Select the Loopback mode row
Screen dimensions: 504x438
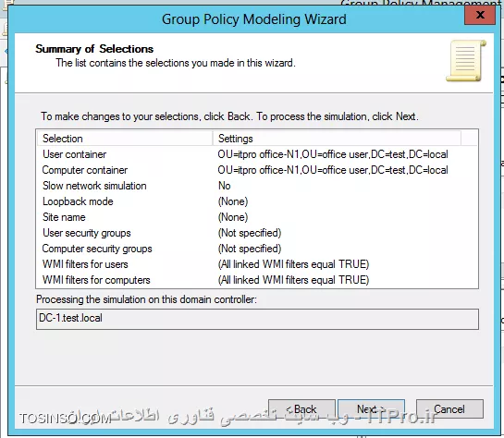pyautogui.click(x=257, y=201)
